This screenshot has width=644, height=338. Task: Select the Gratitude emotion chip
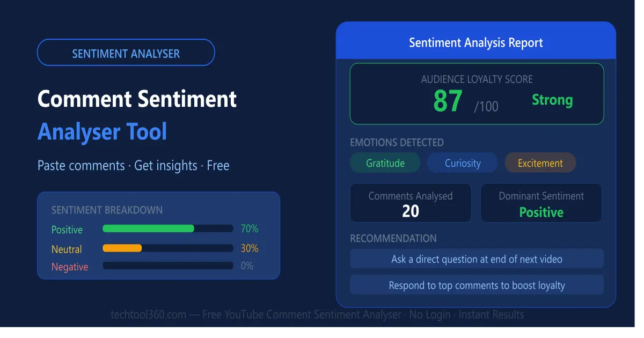click(x=385, y=163)
